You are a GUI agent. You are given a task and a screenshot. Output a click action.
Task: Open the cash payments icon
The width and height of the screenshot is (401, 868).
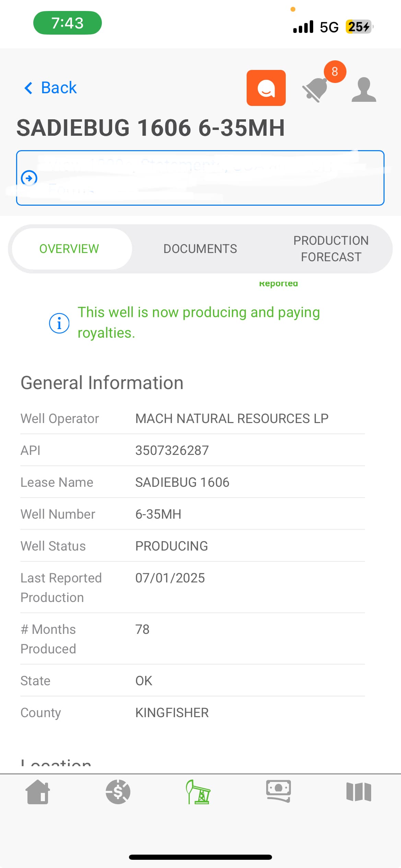[x=279, y=791]
